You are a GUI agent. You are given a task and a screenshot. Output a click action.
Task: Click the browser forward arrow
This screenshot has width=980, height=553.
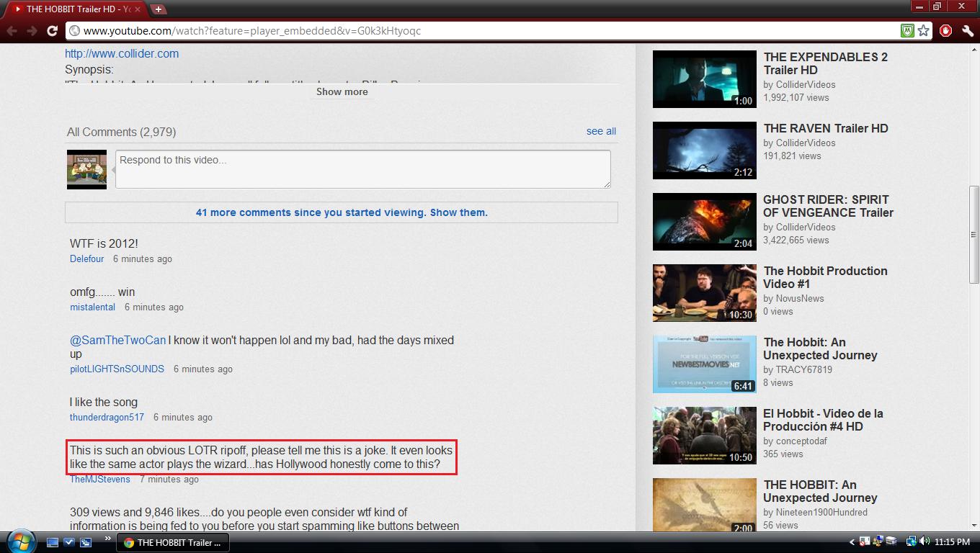point(32,31)
